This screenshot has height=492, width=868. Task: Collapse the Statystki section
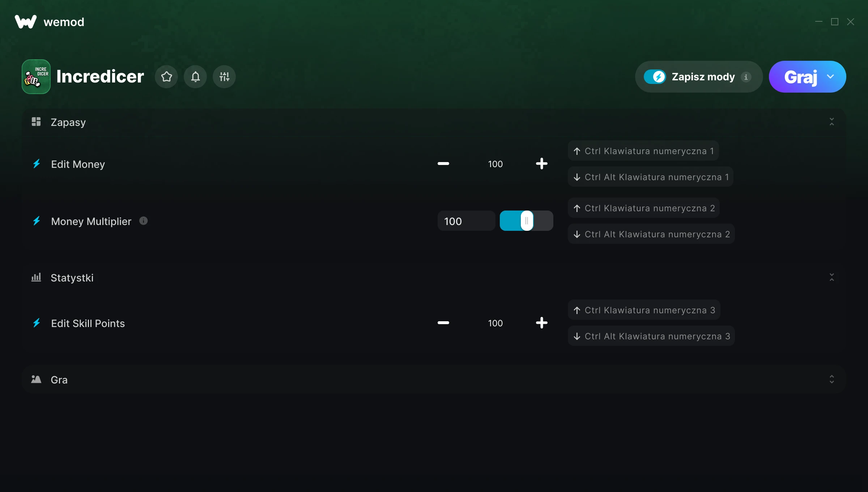tap(831, 277)
